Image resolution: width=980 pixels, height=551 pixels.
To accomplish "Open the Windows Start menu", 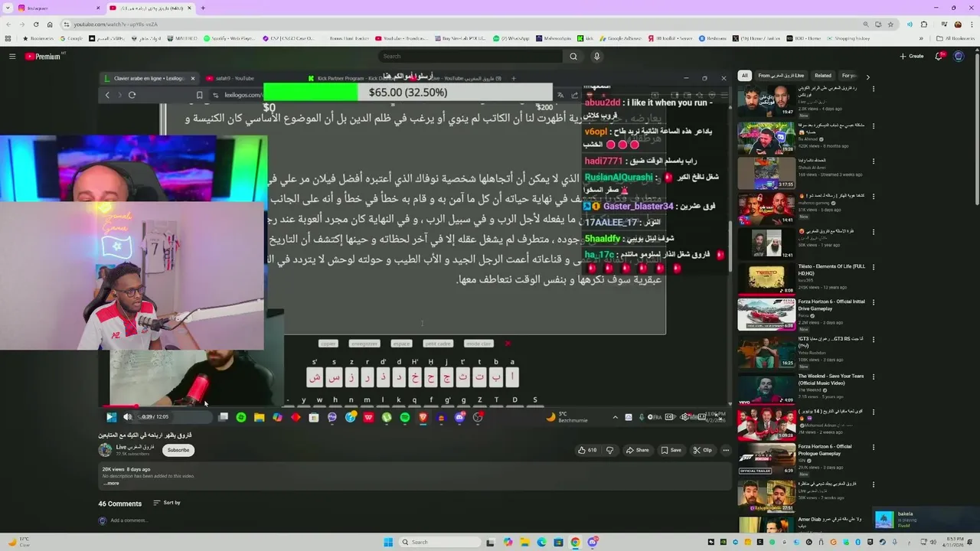I will point(388,543).
